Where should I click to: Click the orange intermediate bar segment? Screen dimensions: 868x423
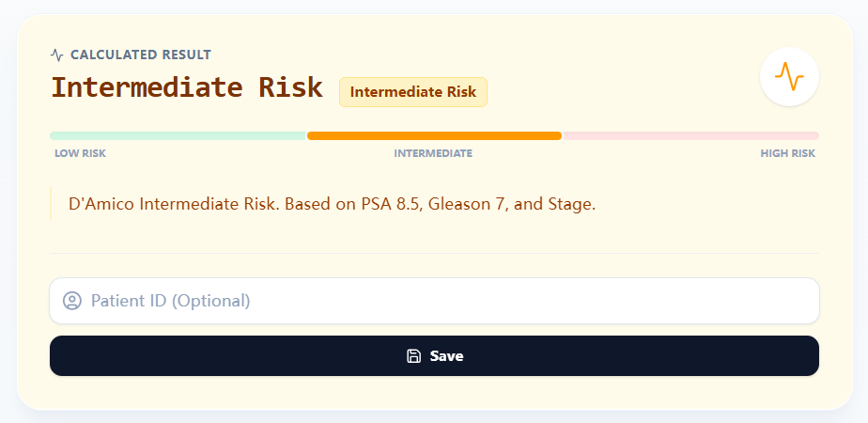click(434, 135)
